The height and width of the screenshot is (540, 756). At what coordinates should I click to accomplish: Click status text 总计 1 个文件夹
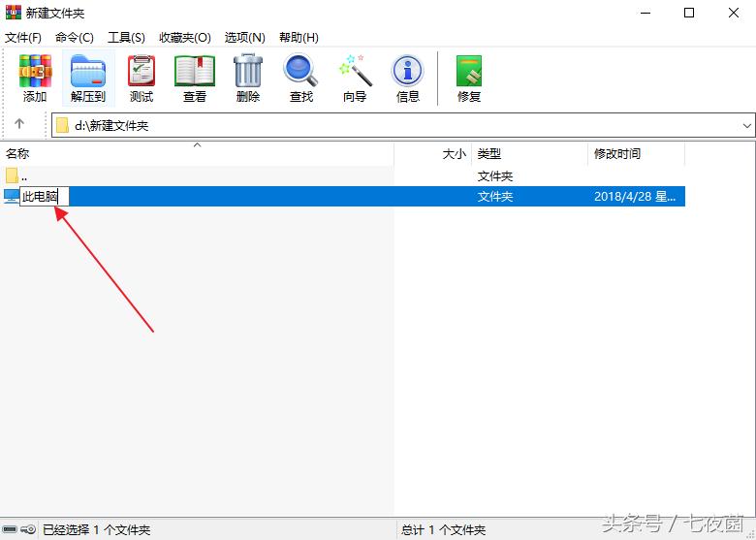point(444,530)
